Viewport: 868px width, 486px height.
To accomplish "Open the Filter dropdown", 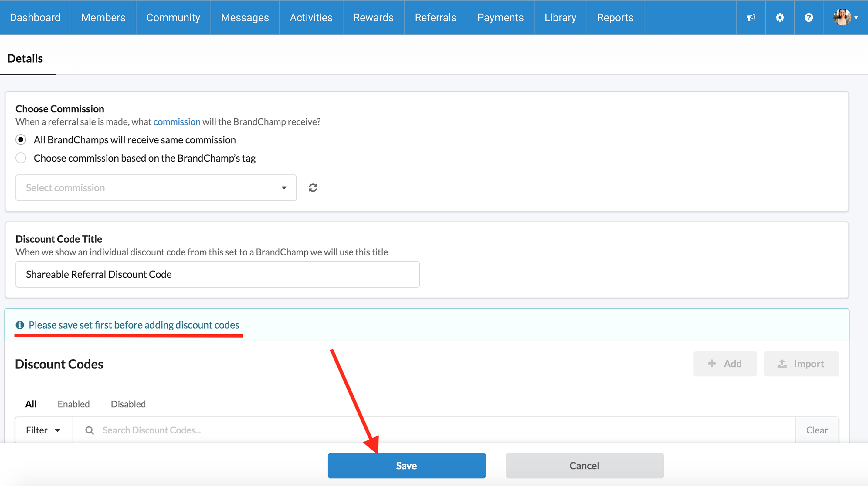I will point(43,430).
